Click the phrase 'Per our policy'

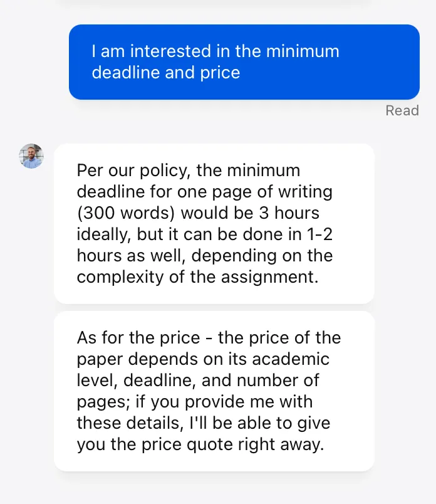pos(132,171)
